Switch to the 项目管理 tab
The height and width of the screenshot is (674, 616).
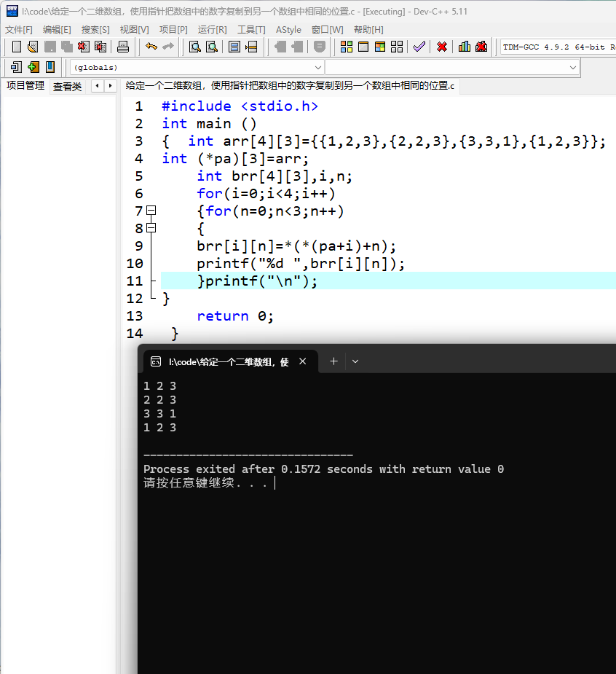tap(25, 85)
